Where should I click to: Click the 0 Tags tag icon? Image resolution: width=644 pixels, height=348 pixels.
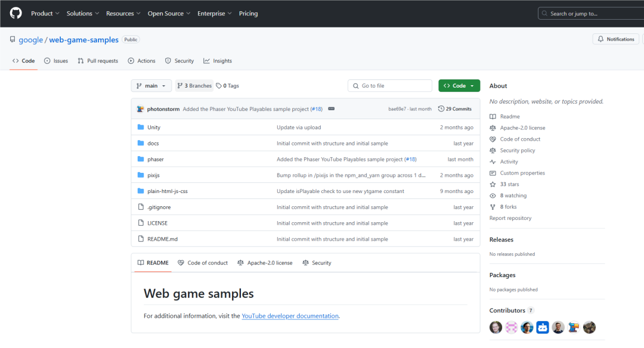point(219,86)
